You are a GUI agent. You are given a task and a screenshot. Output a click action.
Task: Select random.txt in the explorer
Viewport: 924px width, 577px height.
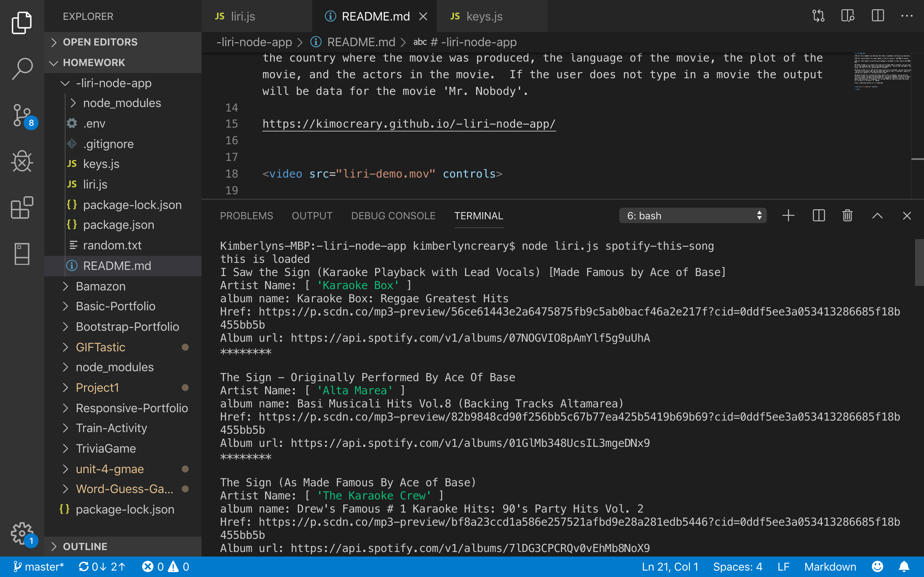point(112,245)
